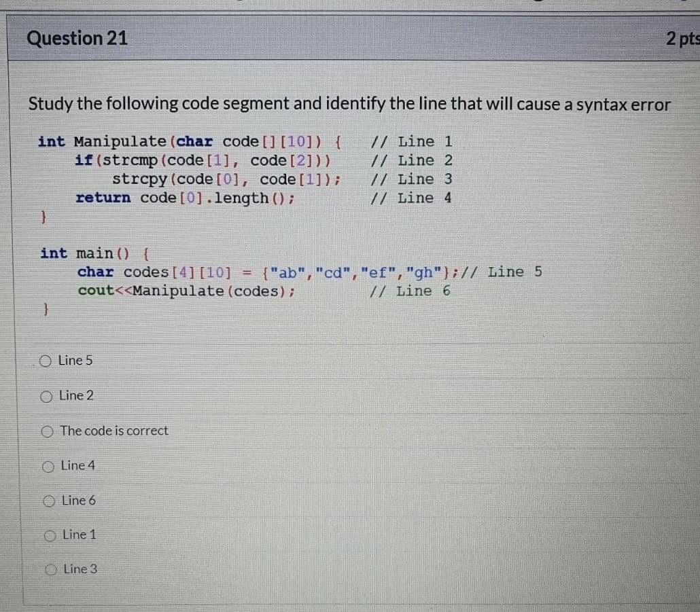Viewport: 700px width, 612px height.
Task: Click the 'int main() {' code line
Action: click(x=95, y=254)
